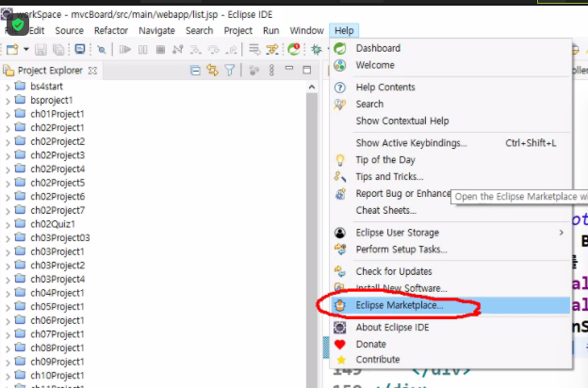The height and width of the screenshot is (388, 588).
Task: Expand the ch05Project1 project
Action: [8, 308]
